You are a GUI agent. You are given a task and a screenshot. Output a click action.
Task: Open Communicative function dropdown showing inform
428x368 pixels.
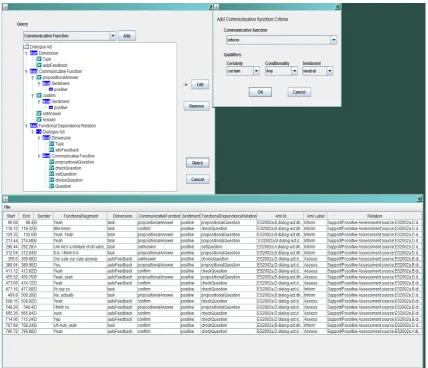pos(334,40)
